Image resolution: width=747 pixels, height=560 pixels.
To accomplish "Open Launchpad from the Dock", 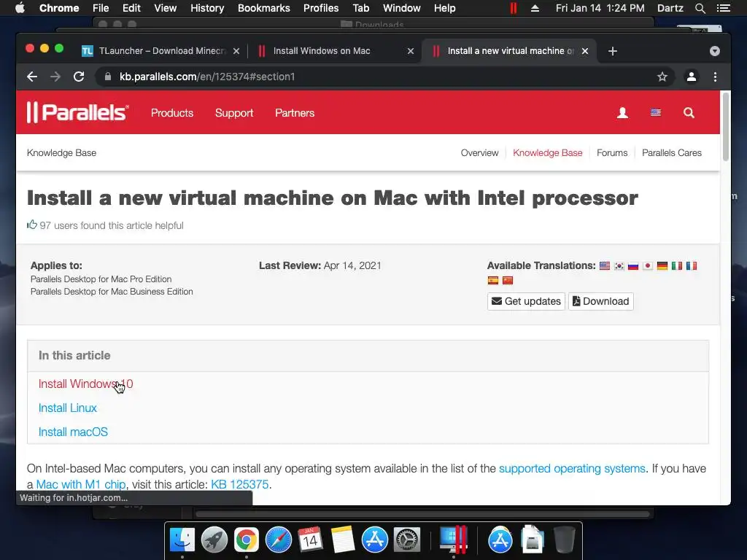I will point(214,540).
